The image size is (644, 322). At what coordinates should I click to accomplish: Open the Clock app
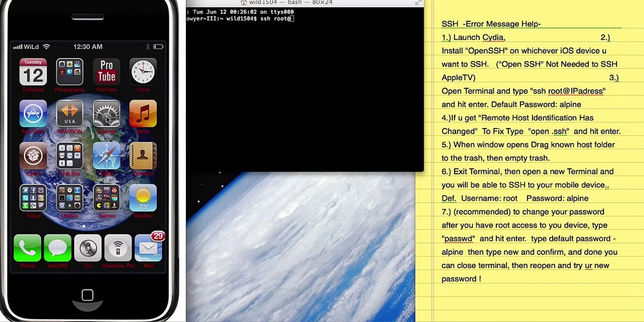[143, 72]
